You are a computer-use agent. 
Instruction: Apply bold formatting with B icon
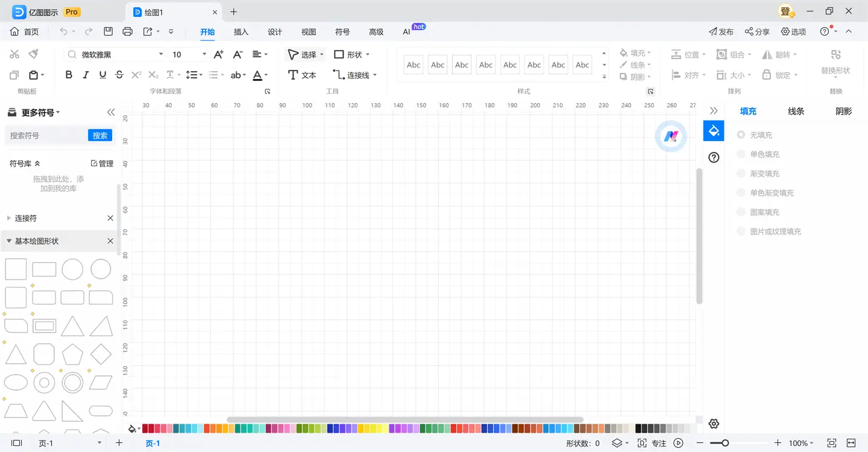point(69,75)
